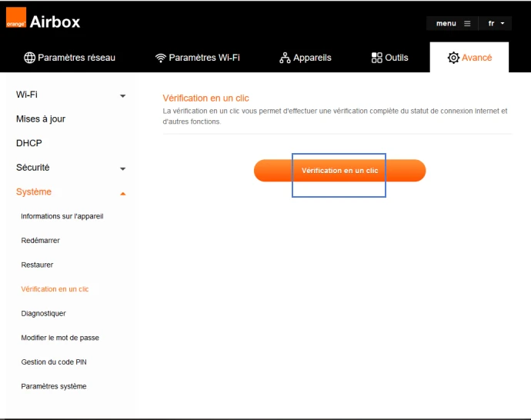Viewport: 531px width, 420px height.
Task: Click the Orange logo icon
Action: (x=16, y=18)
